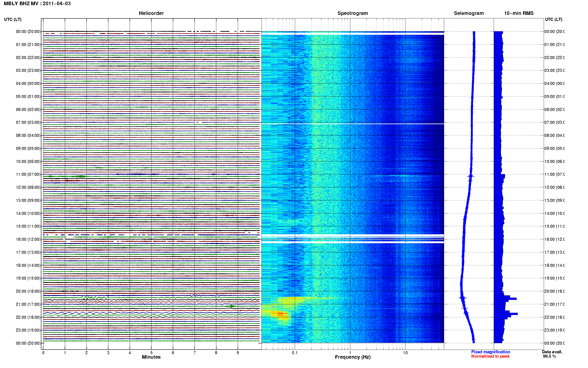Viewport: 588px width, 368px height.
Task: Click the Fixed magnification legend text
Action: pyautogui.click(x=491, y=352)
